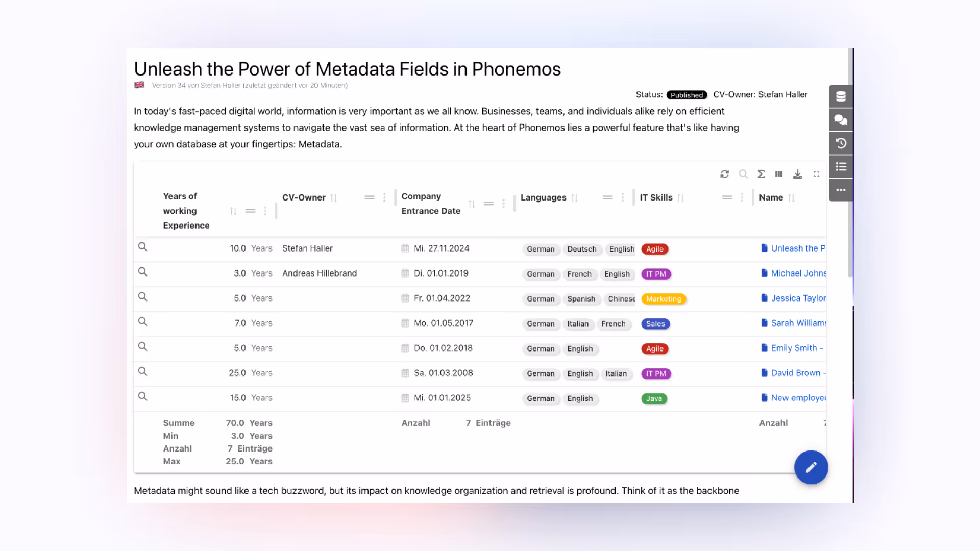Open the Company Entrance Date column menu
Screen dimensions: 980x551
pyautogui.click(x=503, y=204)
